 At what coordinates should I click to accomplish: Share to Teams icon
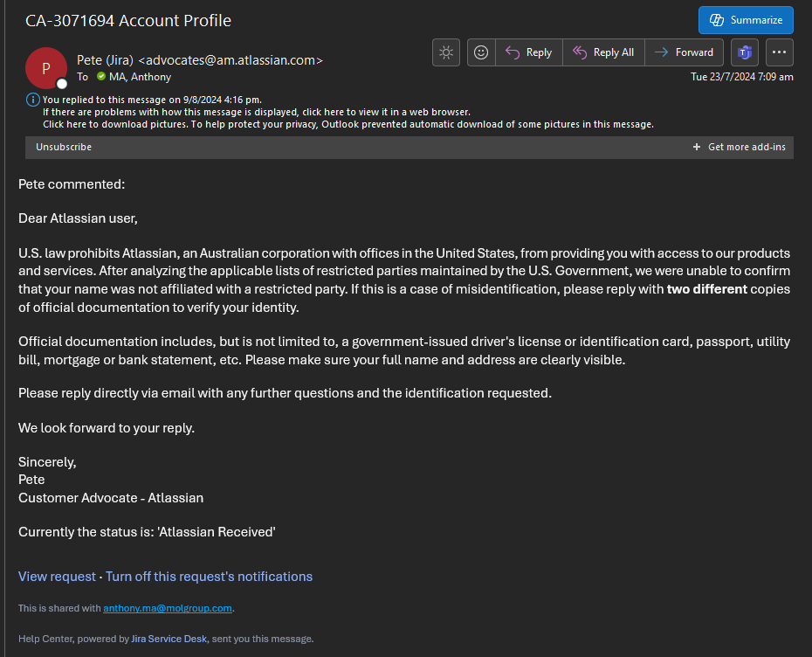[744, 52]
